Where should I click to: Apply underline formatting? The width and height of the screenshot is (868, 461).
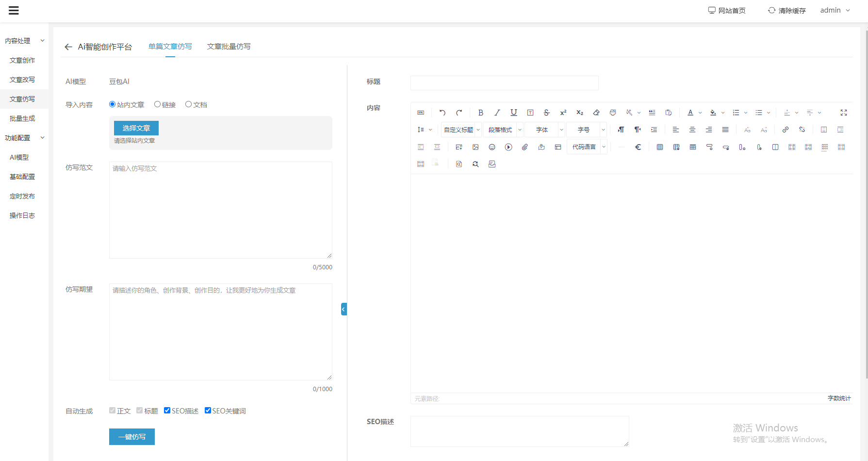pyautogui.click(x=514, y=113)
